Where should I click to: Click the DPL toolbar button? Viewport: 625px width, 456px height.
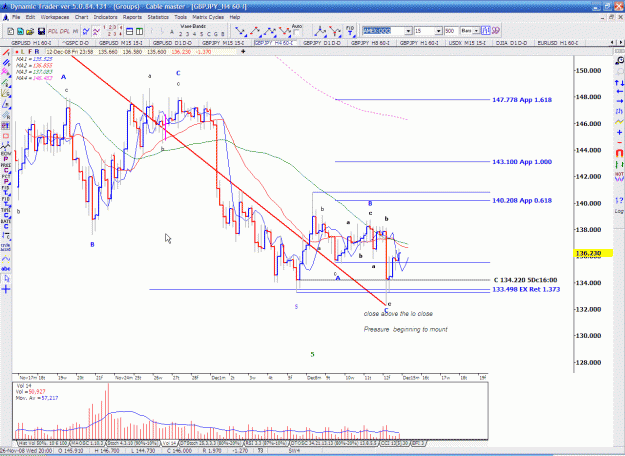point(65,31)
